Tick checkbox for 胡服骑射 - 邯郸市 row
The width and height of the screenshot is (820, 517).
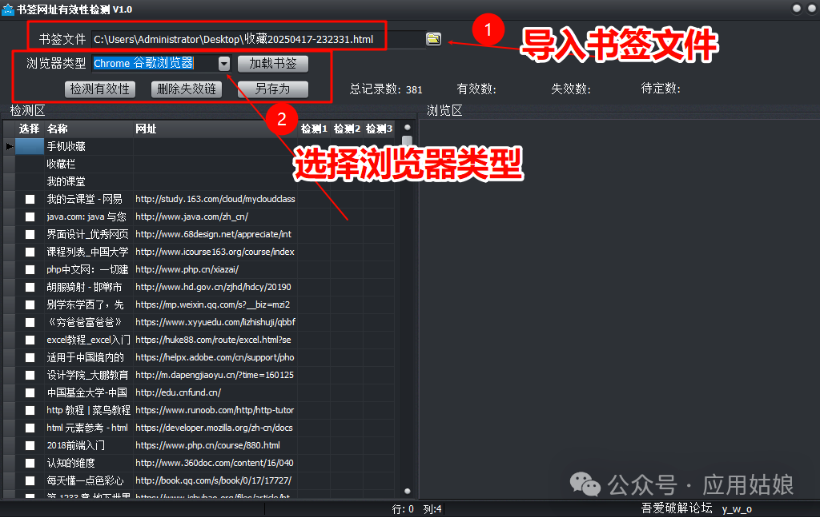(30, 288)
